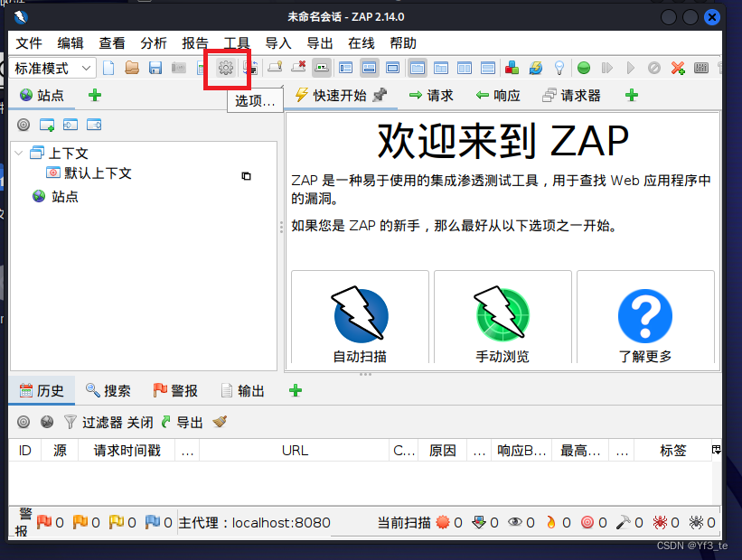The image size is (742, 560).
Task: Click the grey keyboard-style toolbar icon
Action: (x=701, y=68)
